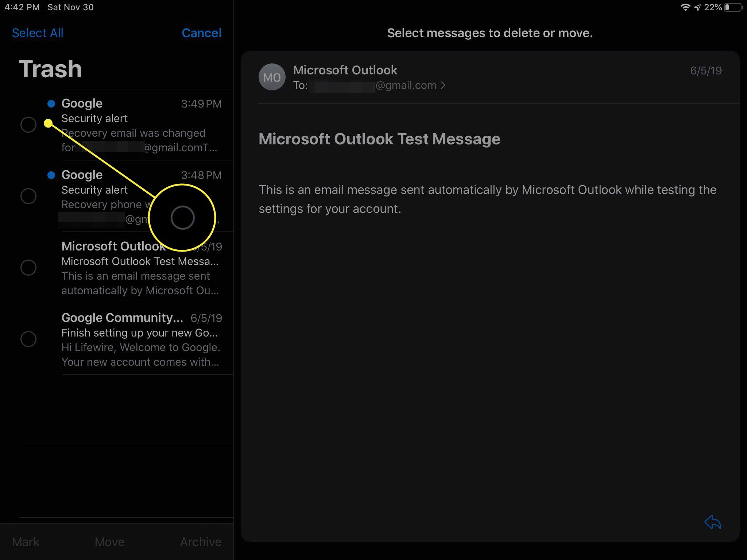Tap the Move button
Screen dimensions: 747x560
pos(109,542)
